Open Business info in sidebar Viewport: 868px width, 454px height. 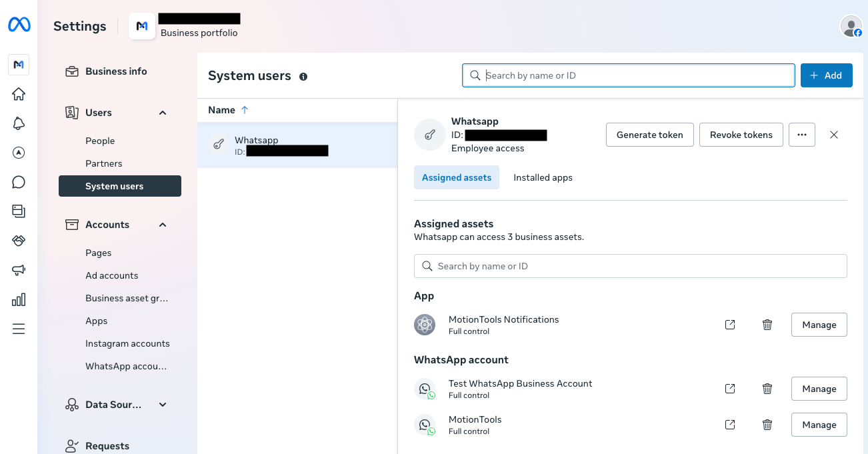point(120,71)
